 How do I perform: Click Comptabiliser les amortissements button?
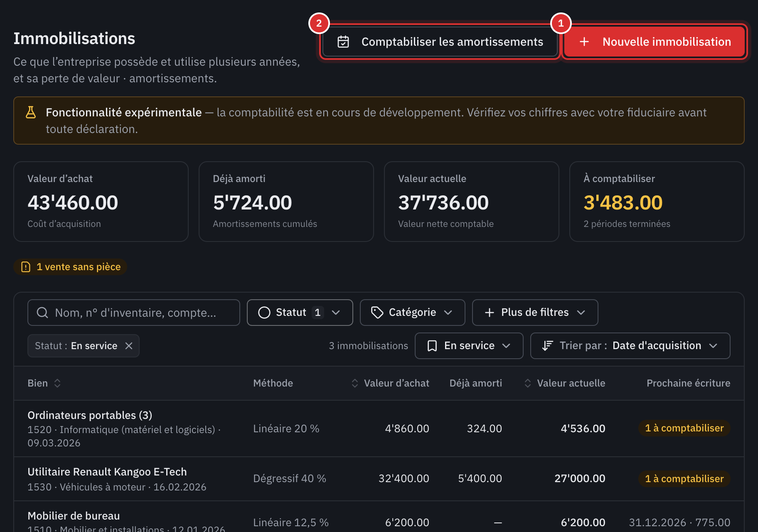pyautogui.click(x=440, y=42)
